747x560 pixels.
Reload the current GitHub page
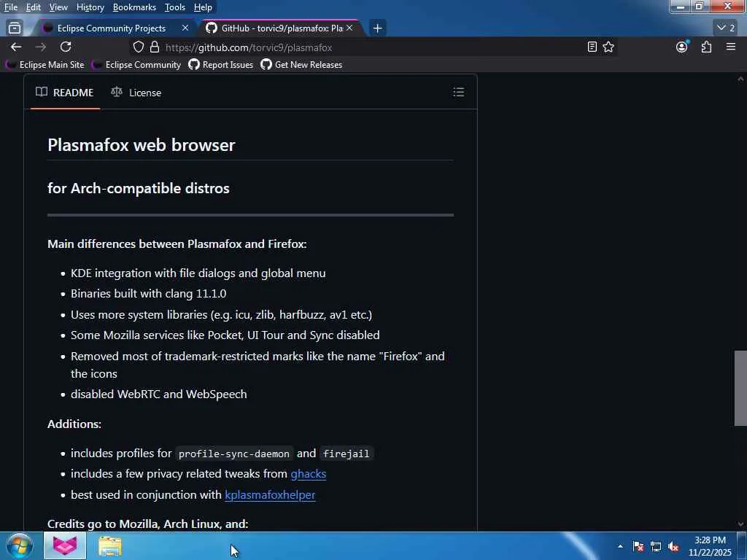pos(66,47)
